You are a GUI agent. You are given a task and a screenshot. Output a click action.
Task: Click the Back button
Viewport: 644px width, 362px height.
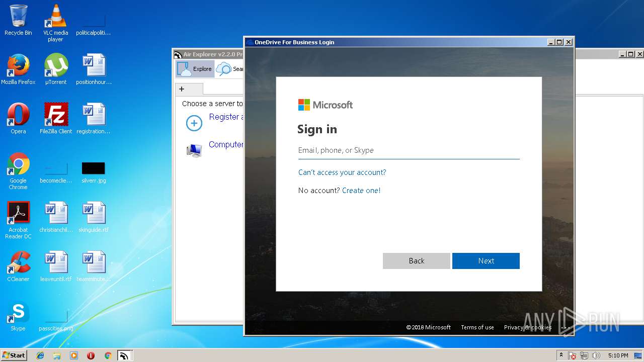(x=416, y=261)
